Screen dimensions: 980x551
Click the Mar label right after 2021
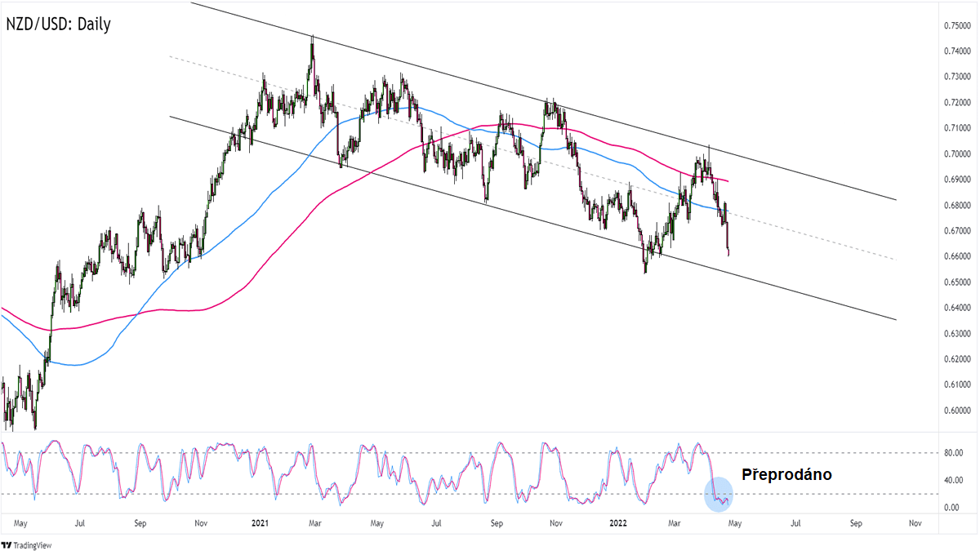coord(317,522)
